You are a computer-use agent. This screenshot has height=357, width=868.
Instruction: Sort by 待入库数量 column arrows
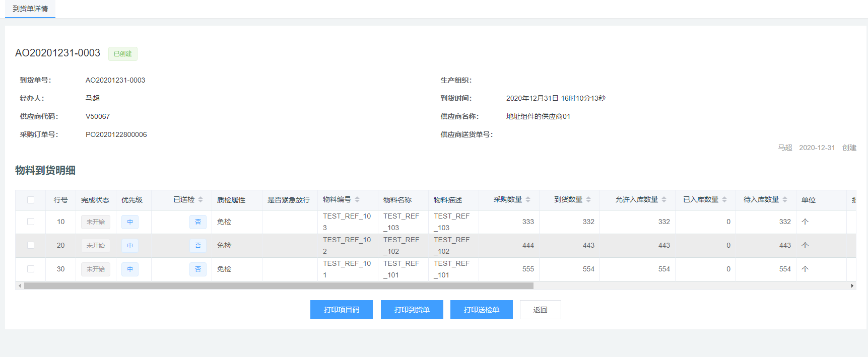pyautogui.click(x=785, y=200)
